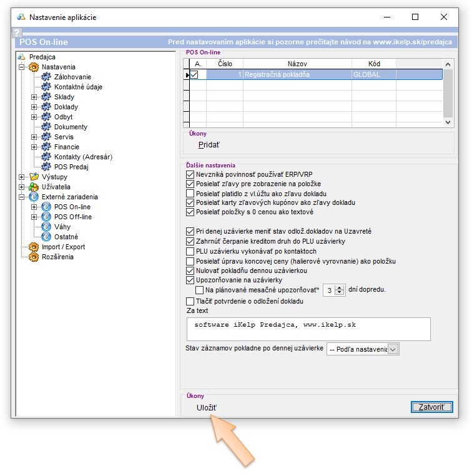
Task: Collapse the Externé zariadenia tree node
Action: click(22, 197)
